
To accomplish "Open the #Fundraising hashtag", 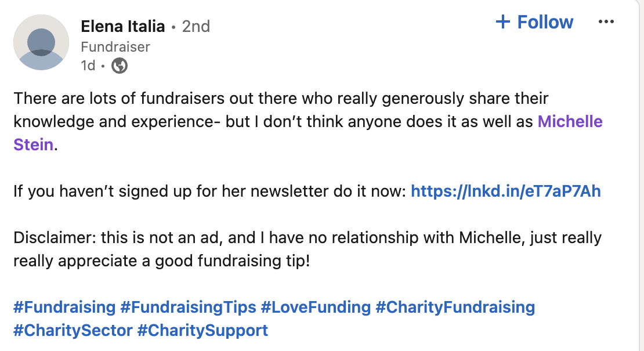I will (64, 307).
